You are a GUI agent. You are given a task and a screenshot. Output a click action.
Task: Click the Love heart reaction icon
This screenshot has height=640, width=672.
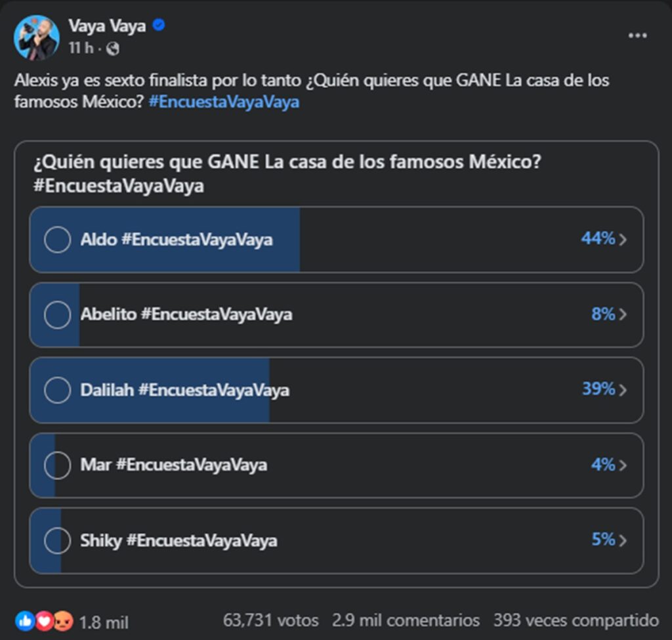[43, 620]
